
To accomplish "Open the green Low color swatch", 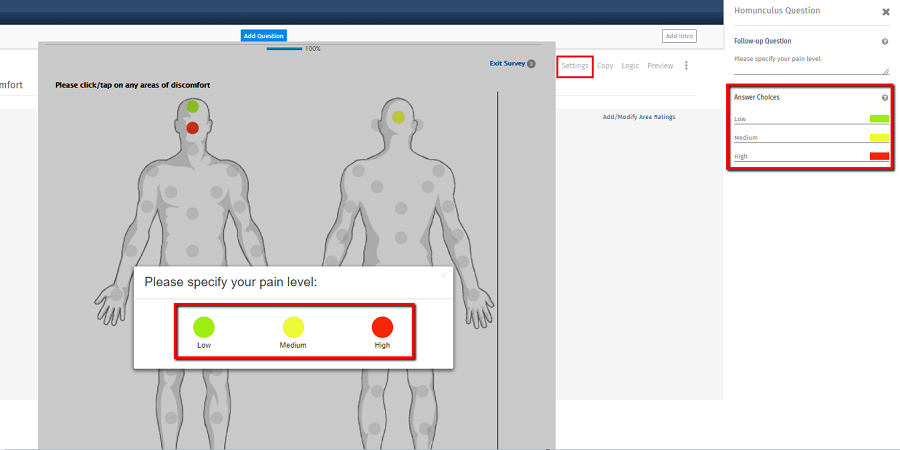I will [x=879, y=119].
